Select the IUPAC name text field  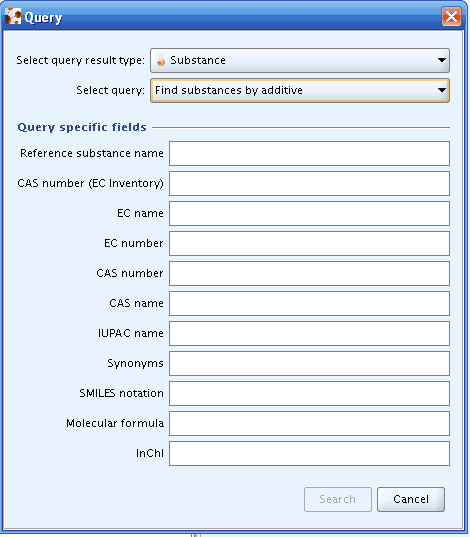pyautogui.click(x=309, y=333)
